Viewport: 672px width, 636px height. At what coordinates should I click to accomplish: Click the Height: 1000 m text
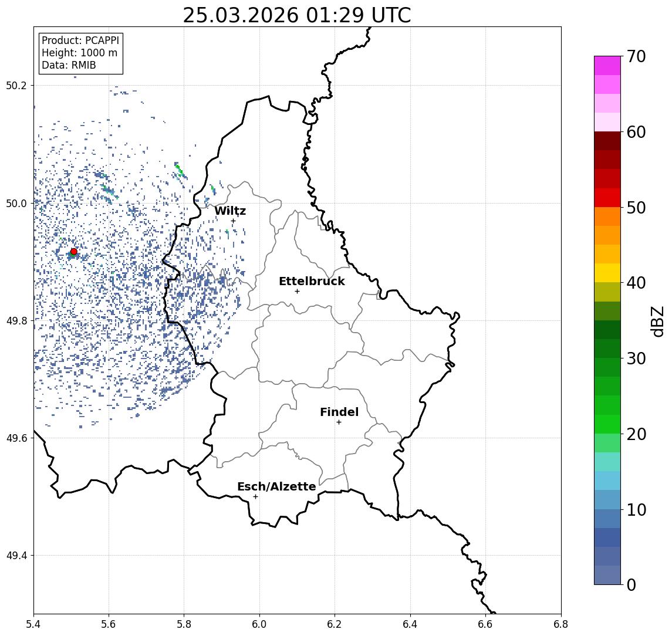click(x=79, y=53)
